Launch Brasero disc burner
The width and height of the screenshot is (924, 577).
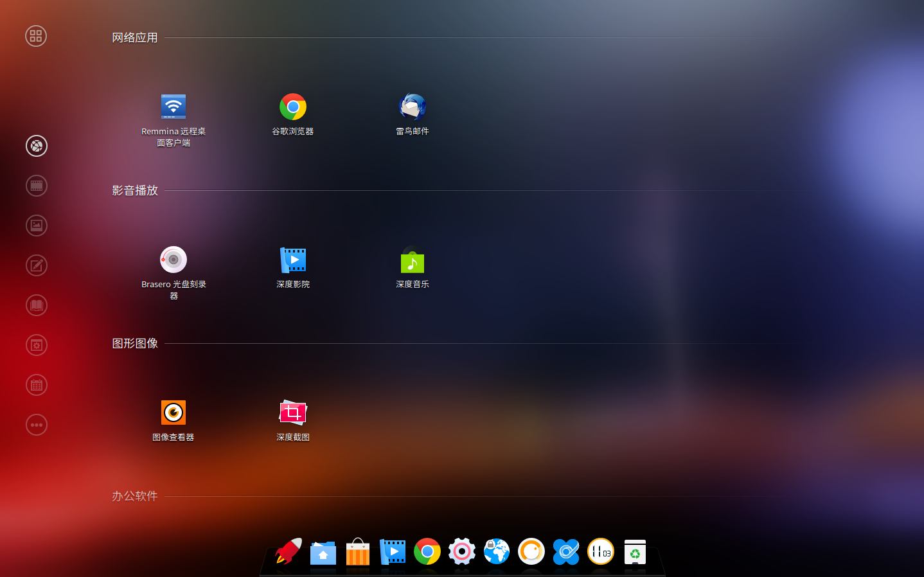[x=173, y=260]
